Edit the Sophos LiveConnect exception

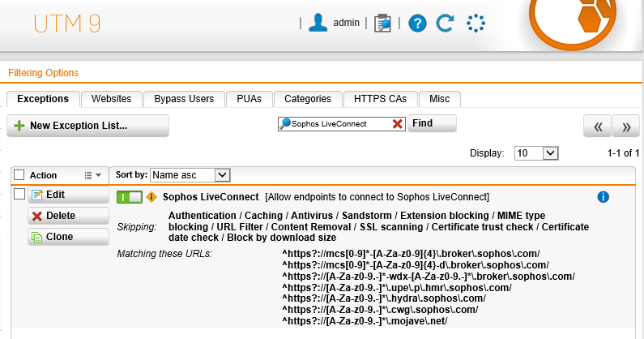coord(69,195)
